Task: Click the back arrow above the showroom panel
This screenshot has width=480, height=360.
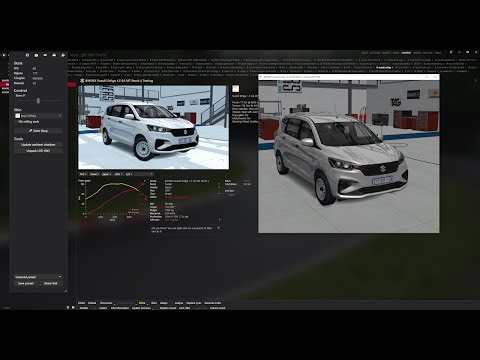Action: click(x=4, y=55)
